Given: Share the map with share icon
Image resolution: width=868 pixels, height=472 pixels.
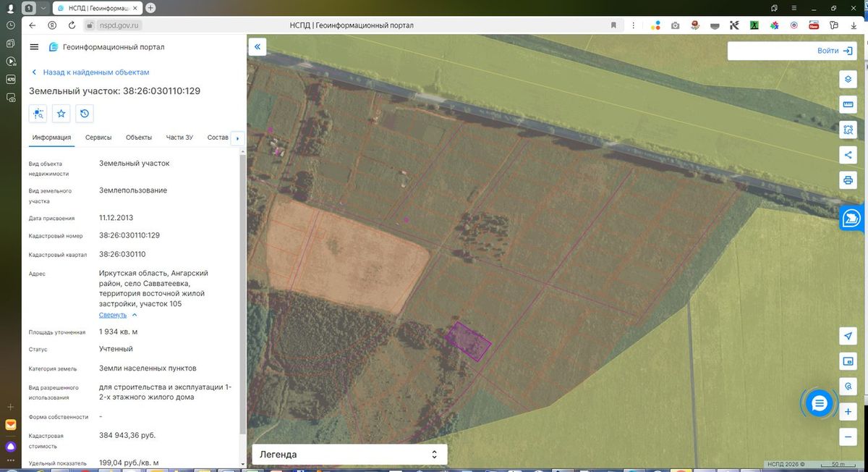Looking at the screenshot, I should click(848, 154).
